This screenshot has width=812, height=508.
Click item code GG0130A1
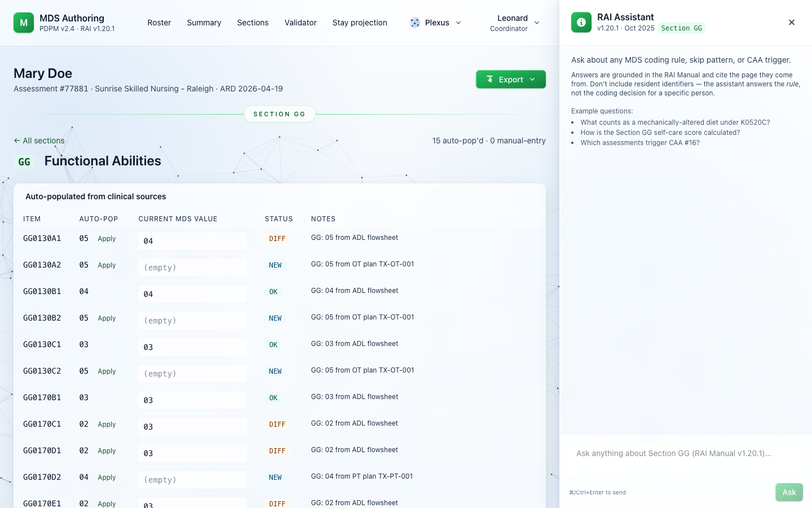(42, 238)
